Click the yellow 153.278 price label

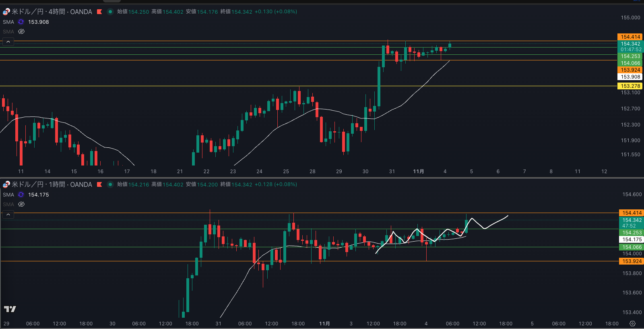point(630,86)
